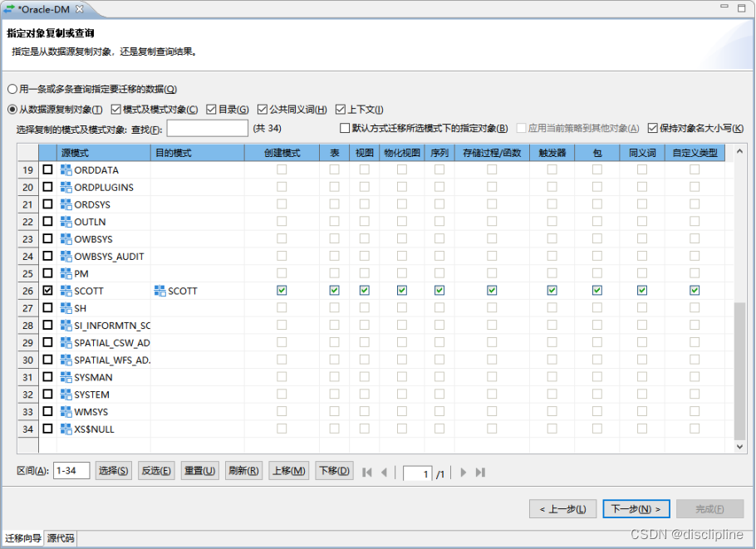Click the target-schema SCOTT icon

click(x=160, y=291)
